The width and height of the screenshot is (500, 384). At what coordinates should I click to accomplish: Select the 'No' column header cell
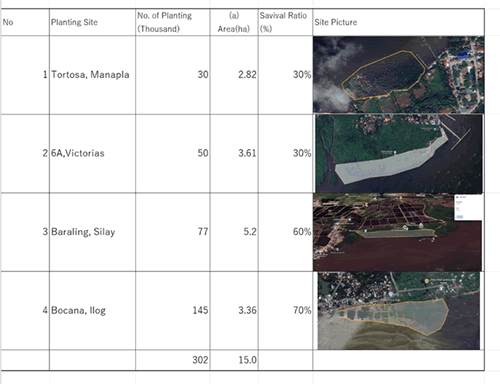[x=25, y=22]
